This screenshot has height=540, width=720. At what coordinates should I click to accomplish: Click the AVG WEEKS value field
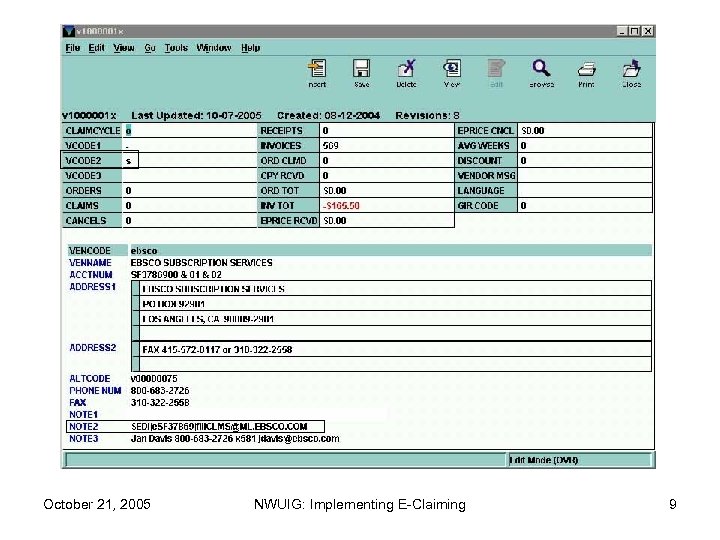[585, 146]
